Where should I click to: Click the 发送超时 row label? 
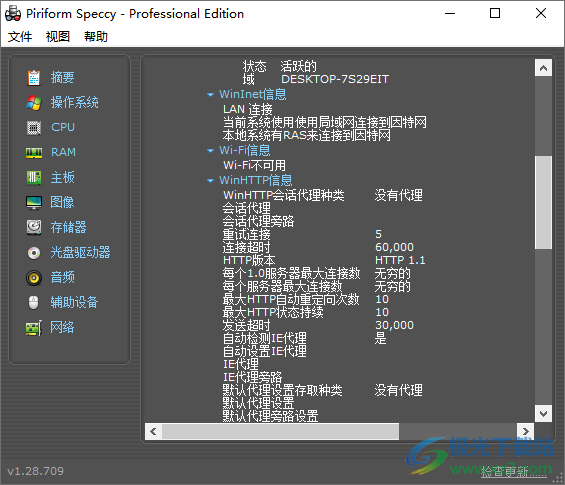point(246,325)
